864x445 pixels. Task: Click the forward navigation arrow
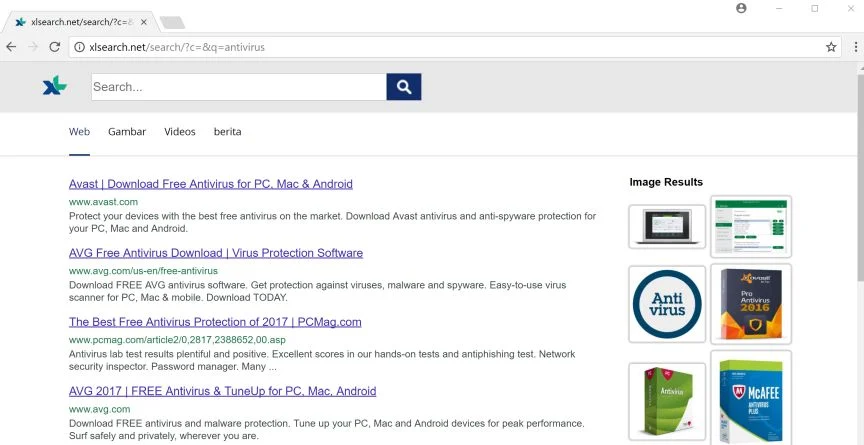pyautogui.click(x=33, y=47)
